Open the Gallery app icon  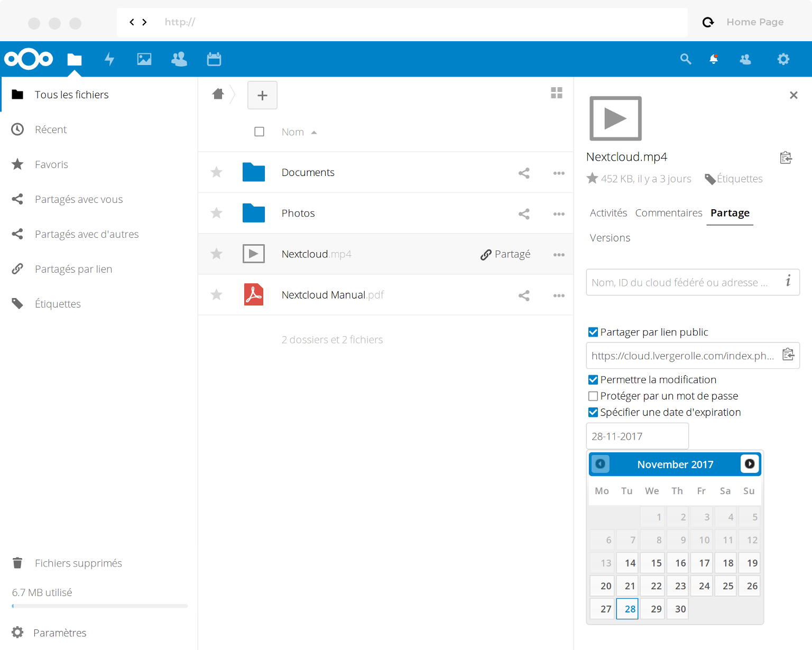[x=144, y=59]
